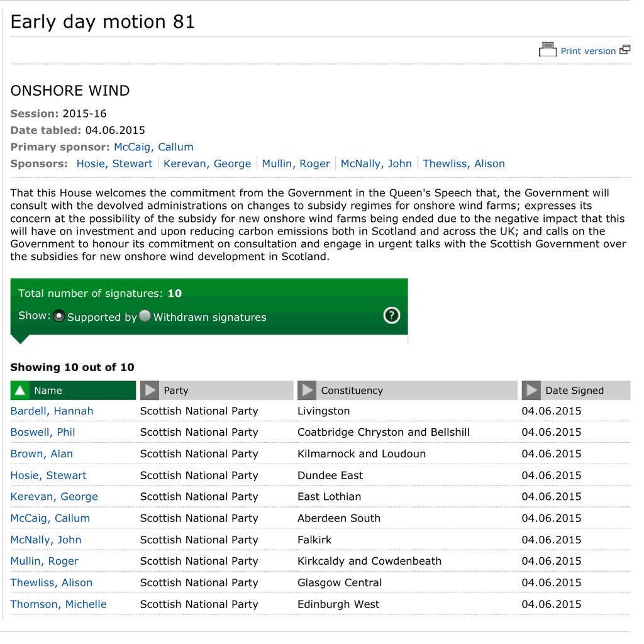Click the Livingston constituency cell

(x=324, y=411)
